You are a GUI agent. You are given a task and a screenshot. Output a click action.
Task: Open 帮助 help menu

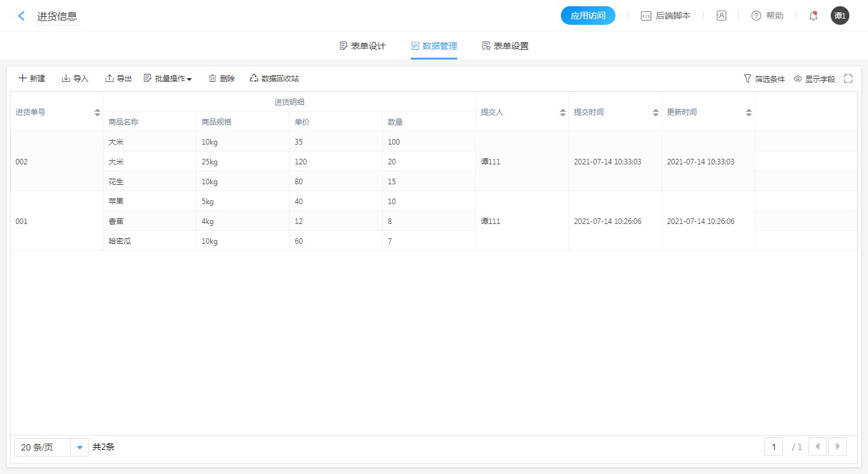(767, 16)
